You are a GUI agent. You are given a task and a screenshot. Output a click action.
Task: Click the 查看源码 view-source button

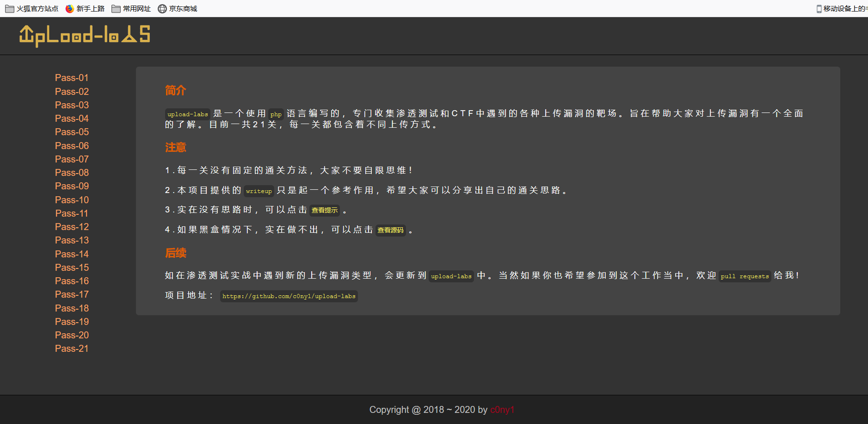(x=391, y=230)
